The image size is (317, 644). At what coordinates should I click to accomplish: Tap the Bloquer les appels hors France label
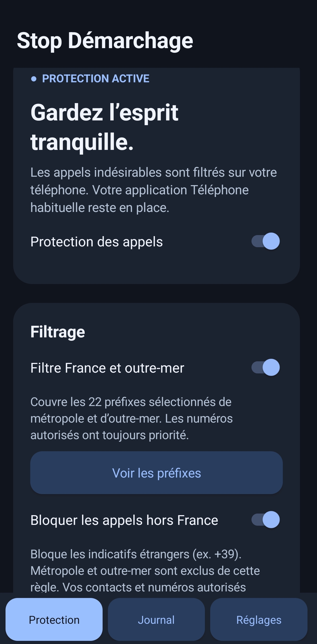tap(124, 520)
